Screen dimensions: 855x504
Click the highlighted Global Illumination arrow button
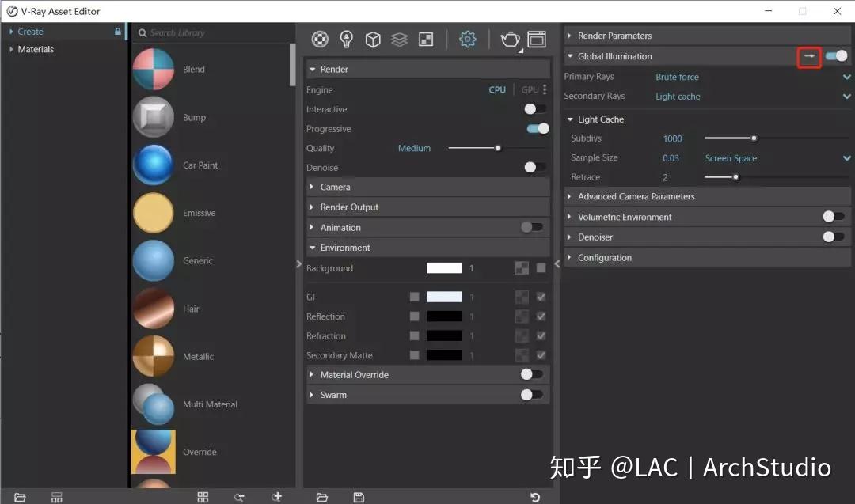click(808, 56)
